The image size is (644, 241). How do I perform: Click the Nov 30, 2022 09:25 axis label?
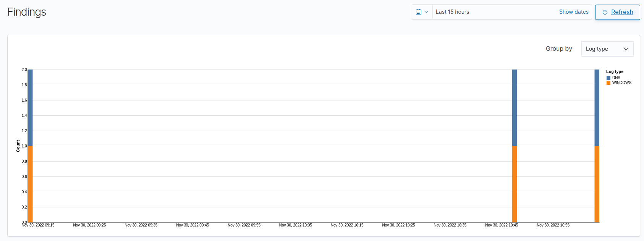90,225
